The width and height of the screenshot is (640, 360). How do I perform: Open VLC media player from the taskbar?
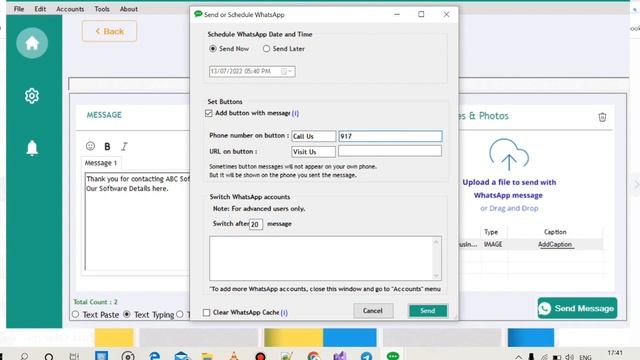coord(234,356)
